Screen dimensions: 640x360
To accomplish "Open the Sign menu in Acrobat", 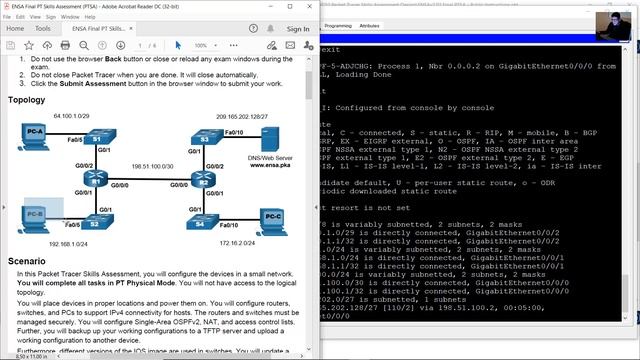I will [51, 17].
